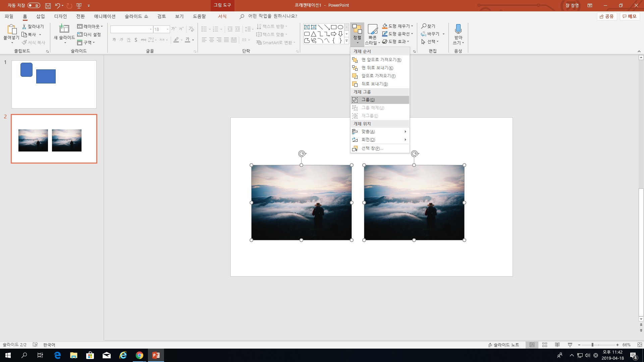Open the font name combo box
Viewport: 644px width, 362px height.
131,29
